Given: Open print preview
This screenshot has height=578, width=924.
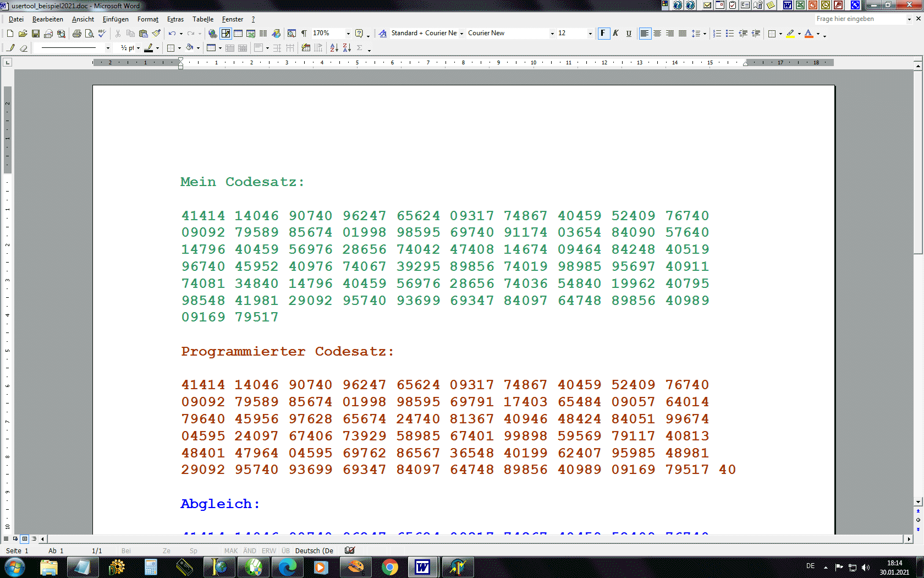Looking at the screenshot, I should pos(89,34).
